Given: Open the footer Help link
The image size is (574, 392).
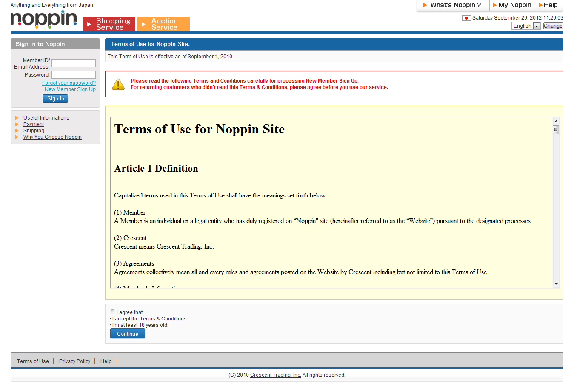Looking at the screenshot, I should pyautogui.click(x=106, y=361).
